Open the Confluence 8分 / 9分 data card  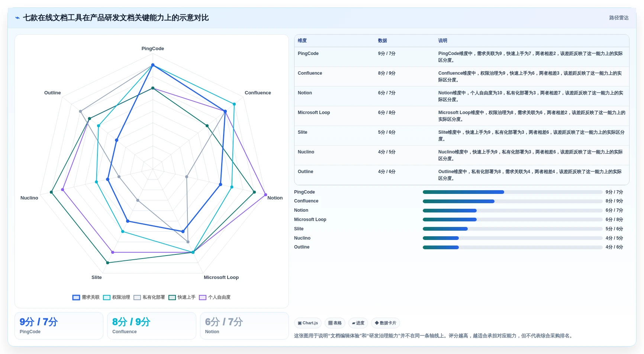click(x=151, y=326)
